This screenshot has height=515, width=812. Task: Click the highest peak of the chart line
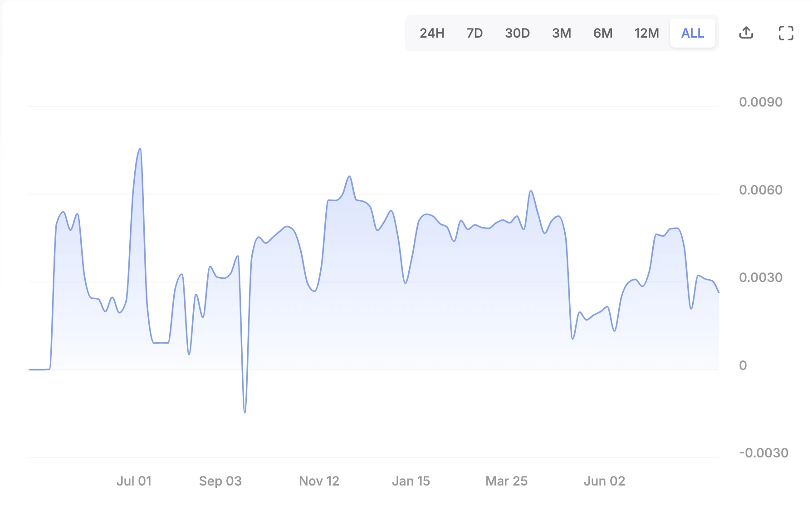click(x=140, y=149)
